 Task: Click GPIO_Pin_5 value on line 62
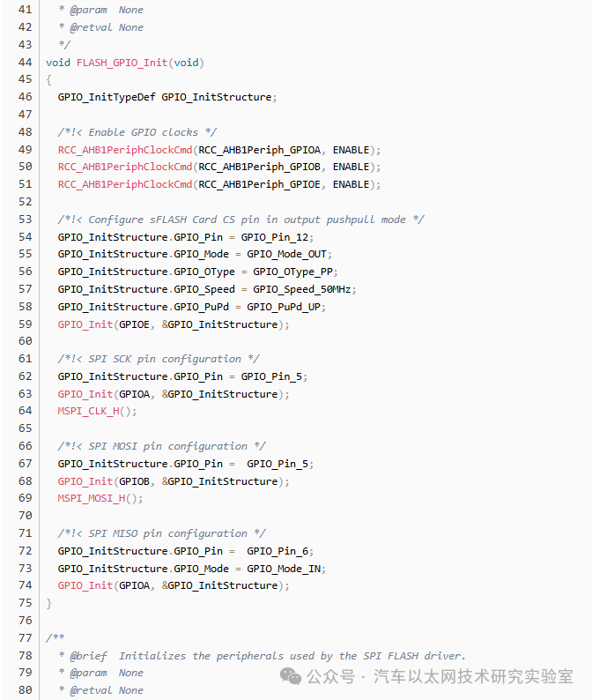pyautogui.click(x=271, y=376)
